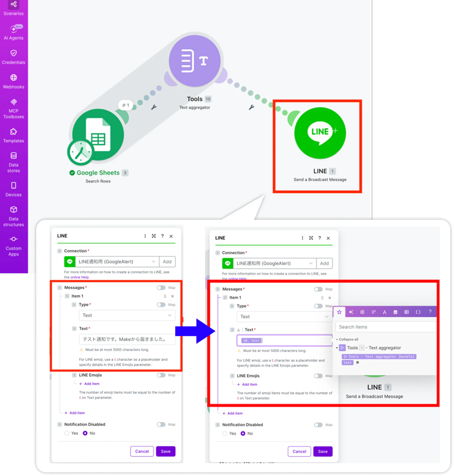Image resolution: width=454 pixels, height=476 pixels.
Task: Select No radio in left LINE dialog
Action: [x=85, y=433]
